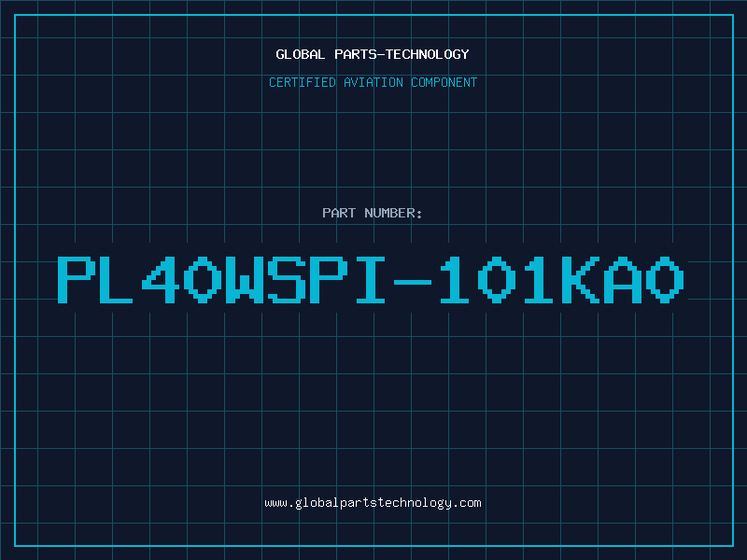The image size is (747, 560).
Task: Open the www.globalpartstechnology.com link
Action: tap(373, 503)
